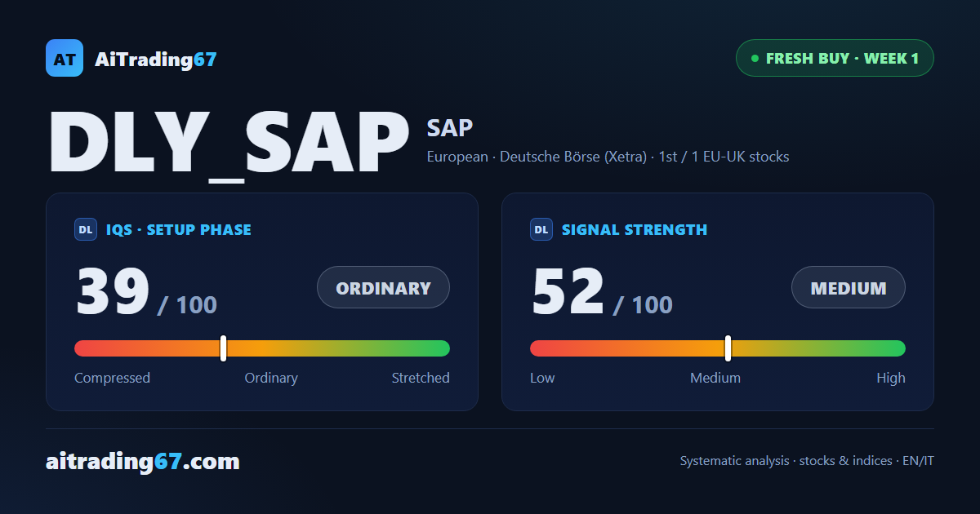Screen dimensions: 980x514
Task: Click the Low scale label
Action: click(542, 378)
